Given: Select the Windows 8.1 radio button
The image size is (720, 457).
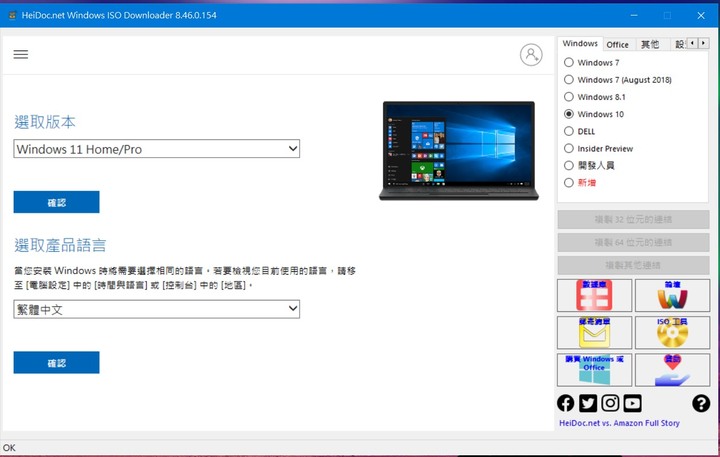Looking at the screenshot, I should (x=568, y=96).
